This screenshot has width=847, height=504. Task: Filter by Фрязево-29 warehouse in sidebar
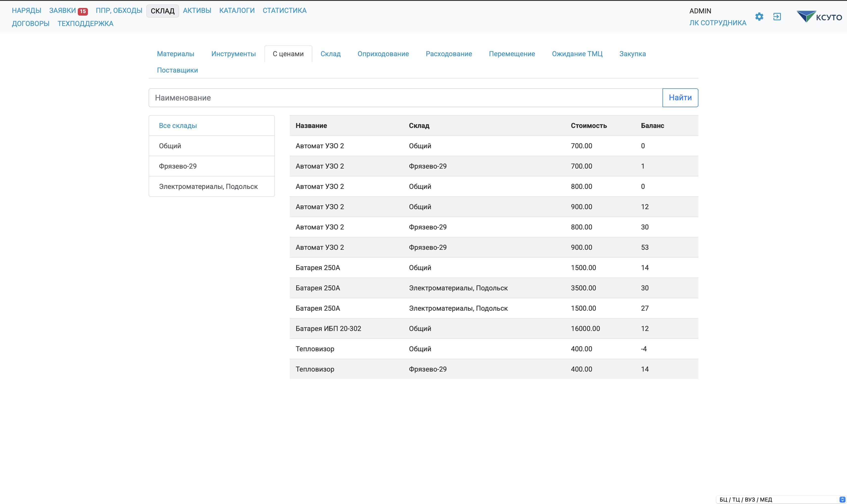click(178, 166)
